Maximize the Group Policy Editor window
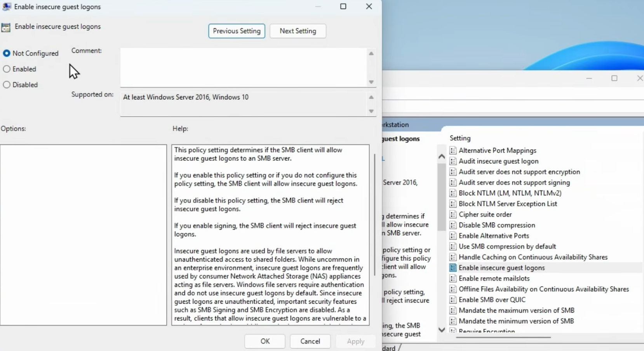 coord(614,78)
